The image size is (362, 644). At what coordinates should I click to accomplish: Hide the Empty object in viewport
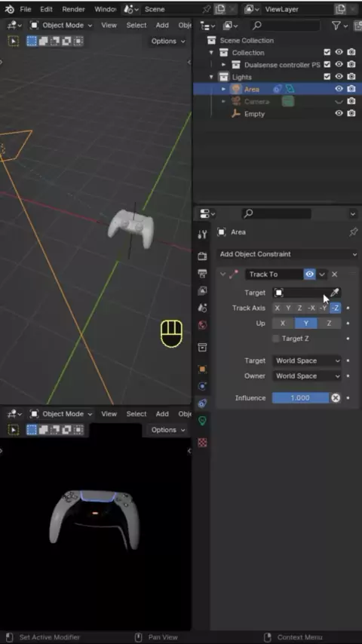[339, 113]
